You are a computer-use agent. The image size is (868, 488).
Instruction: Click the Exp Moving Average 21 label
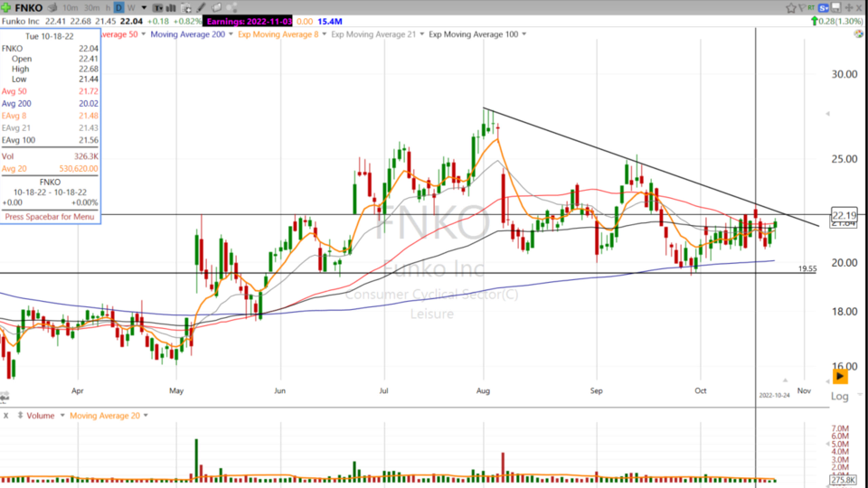tap(373, 34)
